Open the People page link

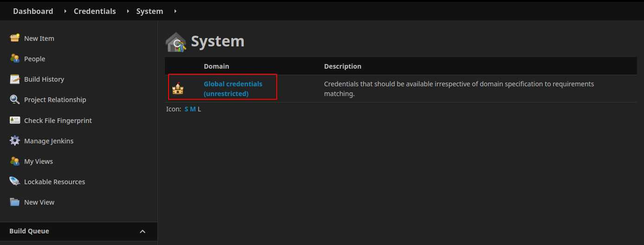pos(34,59)
